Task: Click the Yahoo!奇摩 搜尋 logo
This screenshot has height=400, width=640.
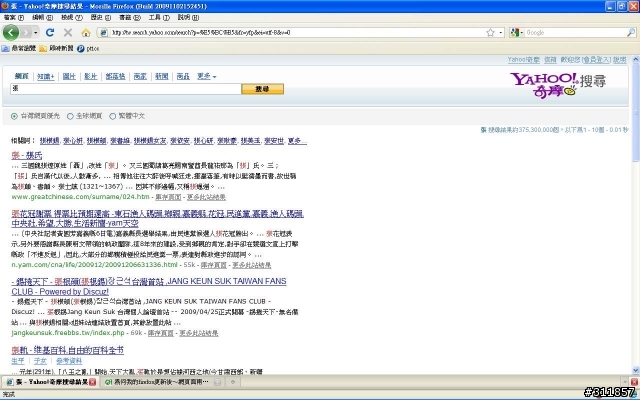Action: (558, 85)
